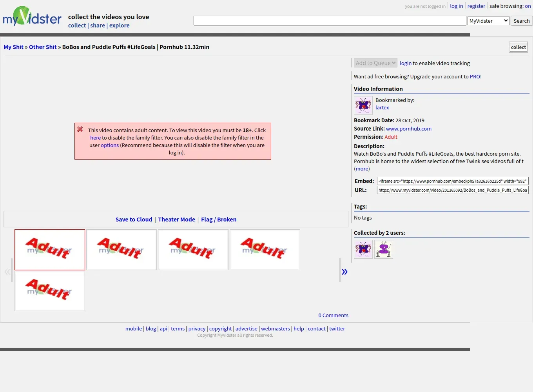Open the 'collect' header navigation link
The height and width of the screenshot is (392, 533).
click(x=77, y=25)
